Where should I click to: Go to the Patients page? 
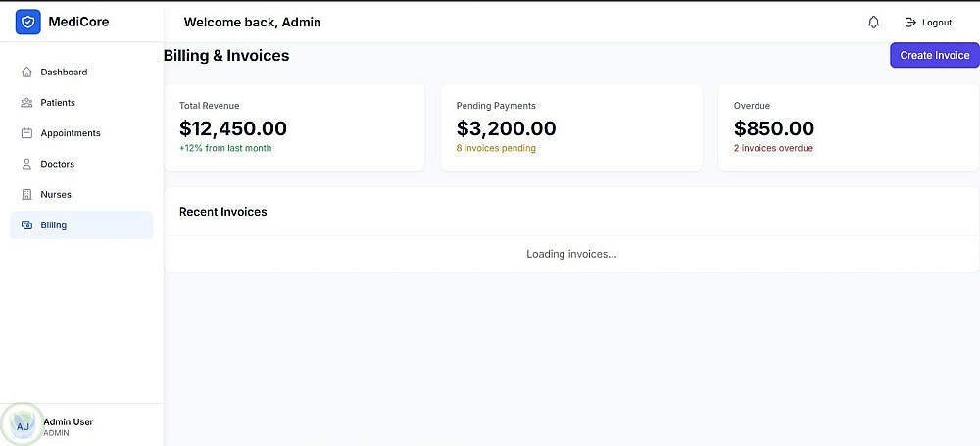[x=58, y=103]
